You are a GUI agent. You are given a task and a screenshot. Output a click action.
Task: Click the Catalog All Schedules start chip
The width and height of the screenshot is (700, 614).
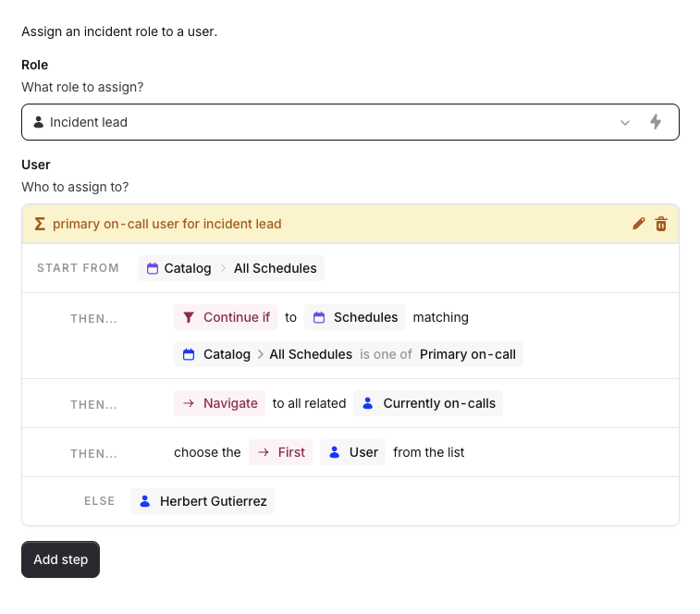(231, 268)
